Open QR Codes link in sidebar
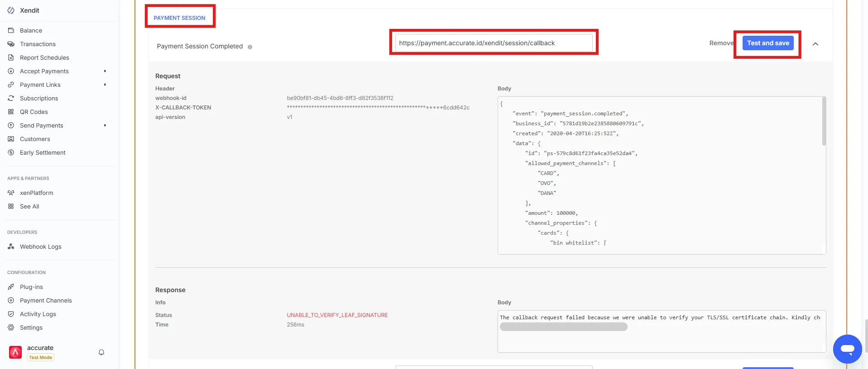 [x=34, y=112]
